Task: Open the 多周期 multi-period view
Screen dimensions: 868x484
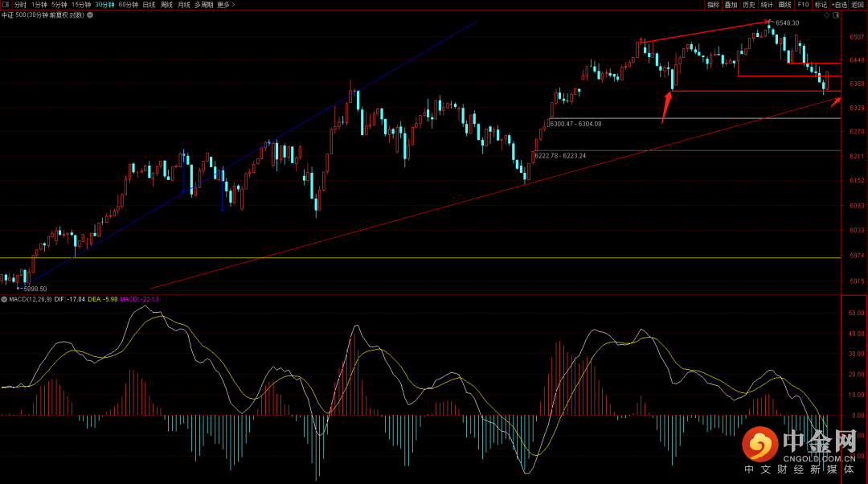Action: click(x=203, y=5)
